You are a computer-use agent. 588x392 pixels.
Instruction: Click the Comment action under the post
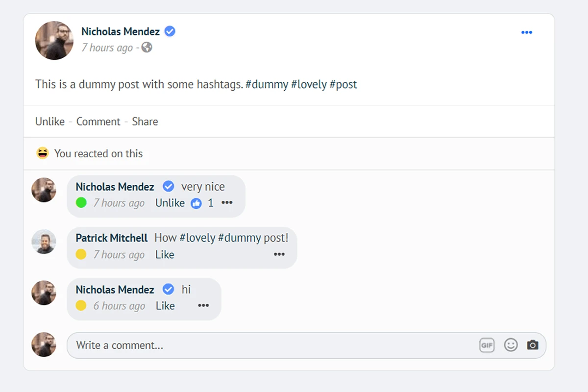98,122
